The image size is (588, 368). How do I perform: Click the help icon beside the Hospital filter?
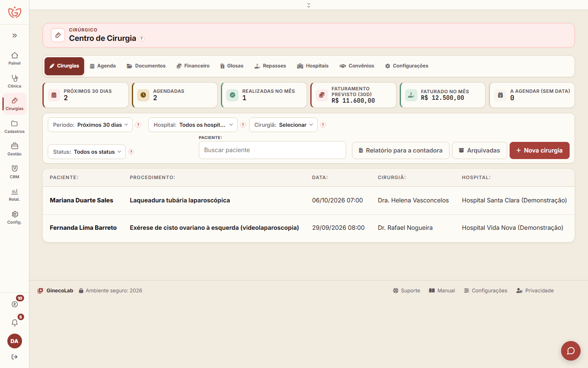pyautogui.click(x=243, y=125)
